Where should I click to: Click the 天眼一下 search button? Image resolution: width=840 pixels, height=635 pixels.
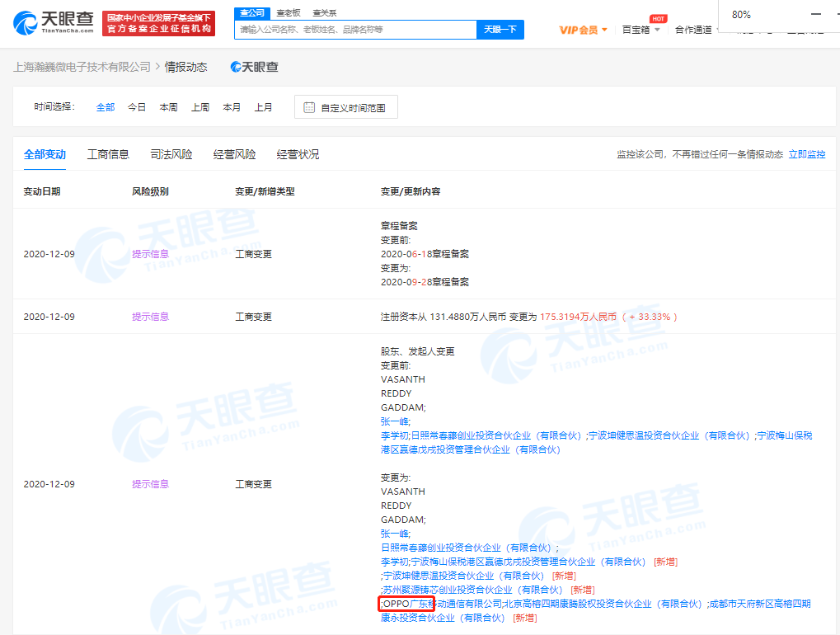click(500, 30)
